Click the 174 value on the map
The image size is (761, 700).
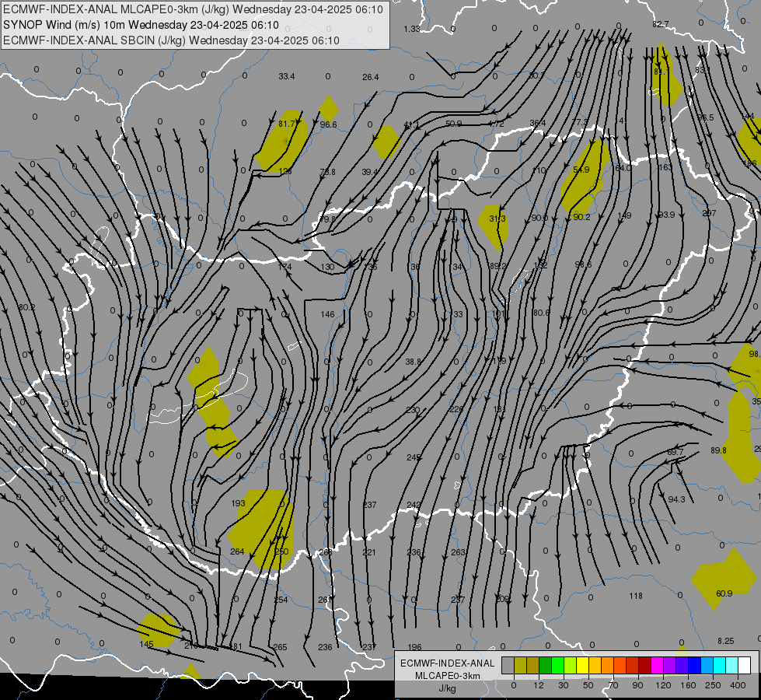(x=285, y=267)
